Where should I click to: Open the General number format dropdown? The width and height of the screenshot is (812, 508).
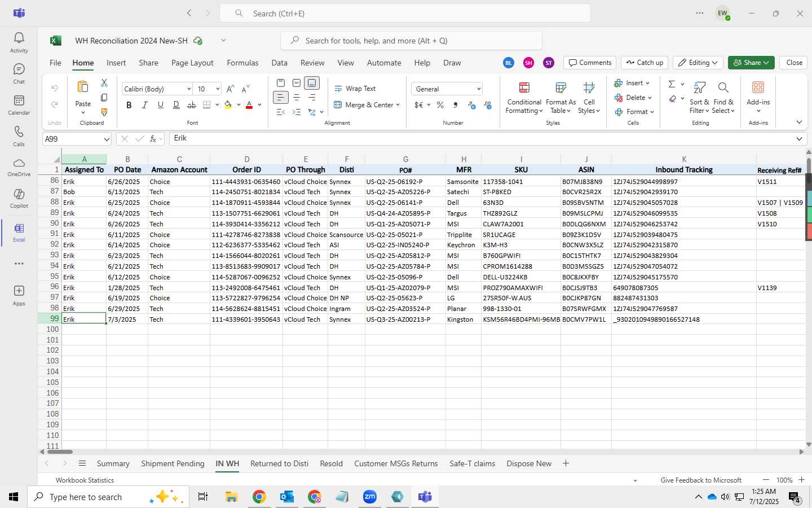[479, 89]
